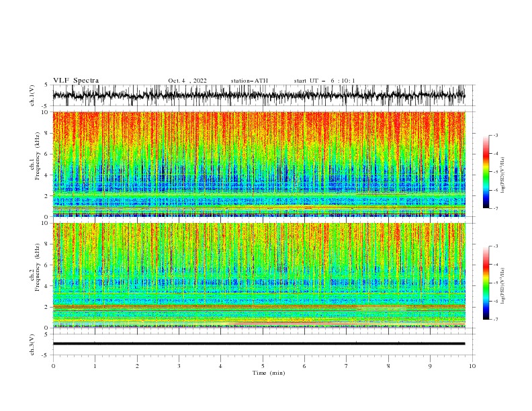Click the "-3" label on the ch.1 color bar
The image size is (532, 411).
tap(495, 135)
